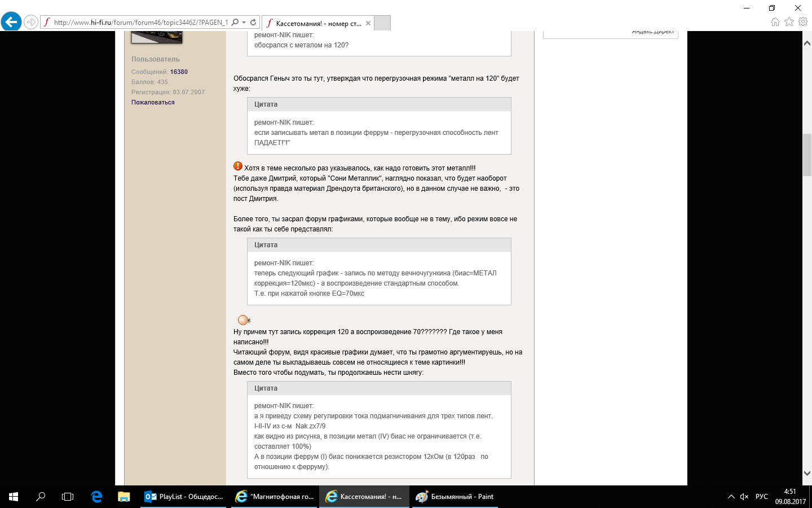Open the Favorites star icon

pos(789,22)
